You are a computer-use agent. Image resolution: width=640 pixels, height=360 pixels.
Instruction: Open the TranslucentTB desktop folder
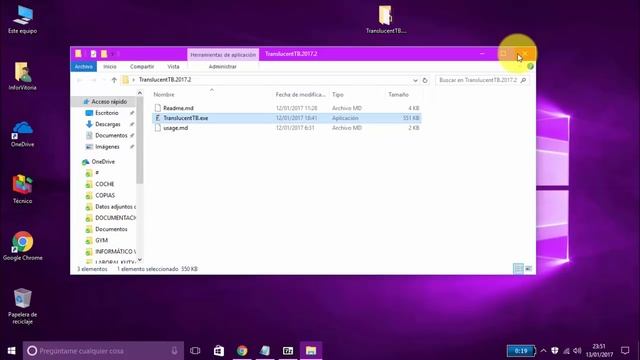(386, 19)
